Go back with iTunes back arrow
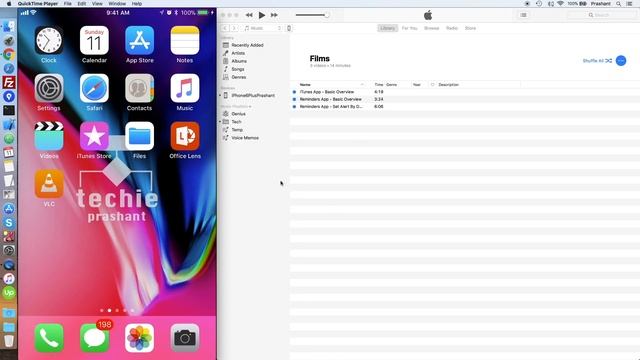 225,28
